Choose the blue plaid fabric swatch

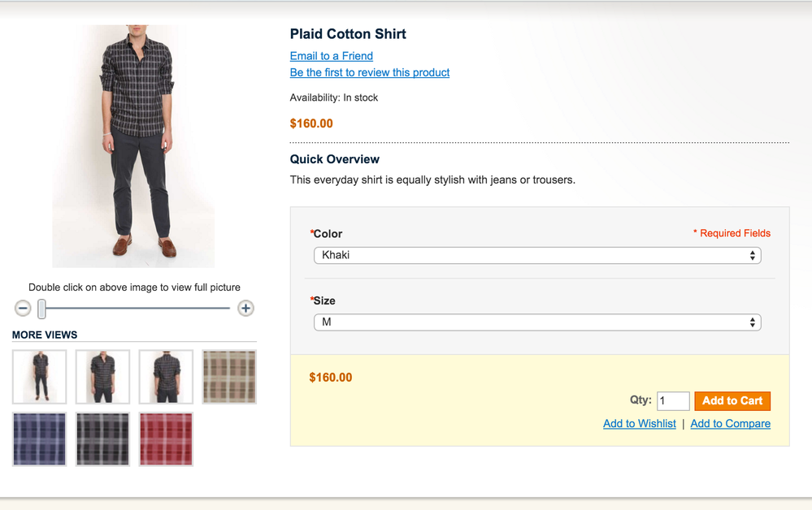click(39, 439)
